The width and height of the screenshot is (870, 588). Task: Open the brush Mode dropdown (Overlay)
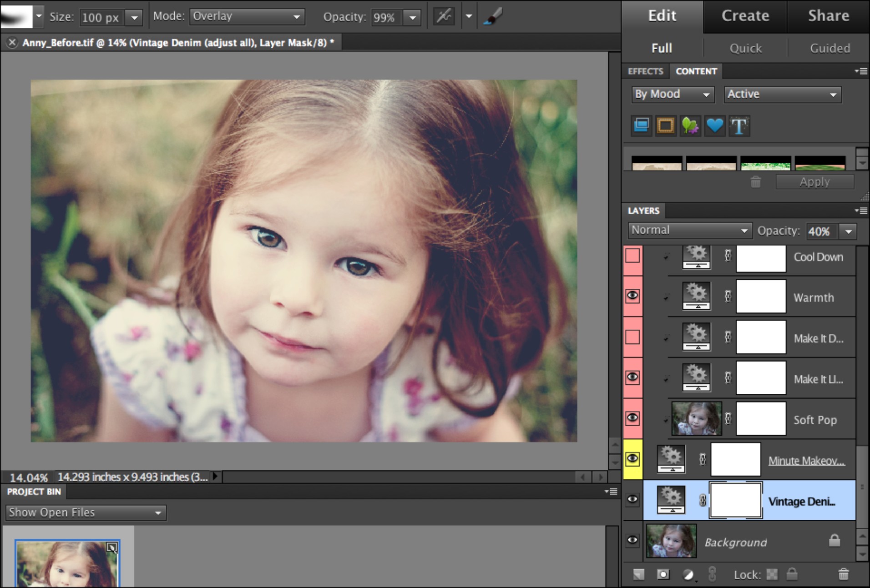[247, 16]
